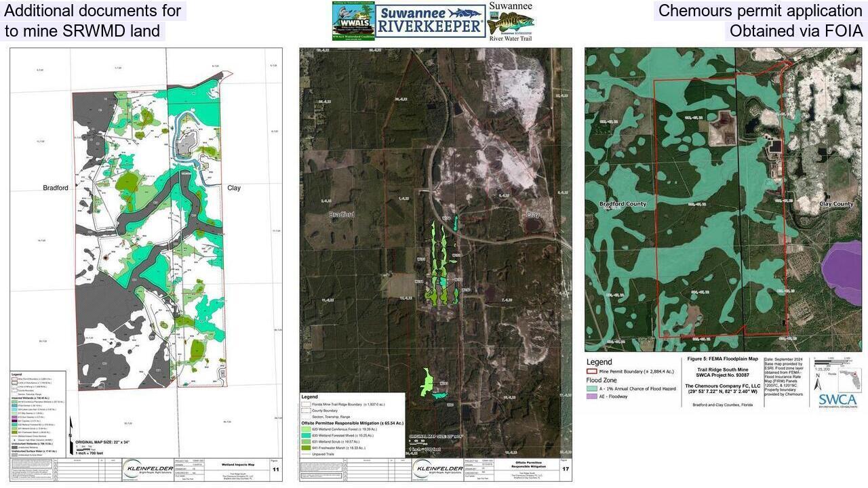Click 'Trail Ridge South Mine' text
The image size is (868, 488).
tap(723, 369)
